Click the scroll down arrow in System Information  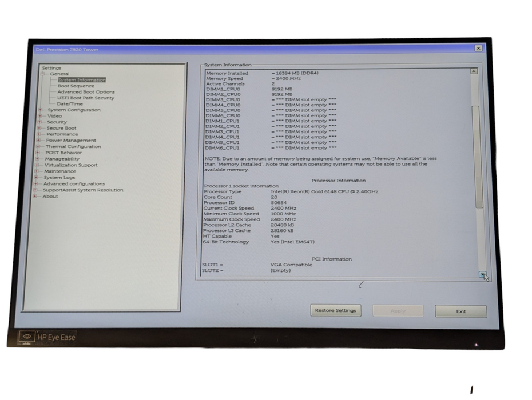(482, 274)
